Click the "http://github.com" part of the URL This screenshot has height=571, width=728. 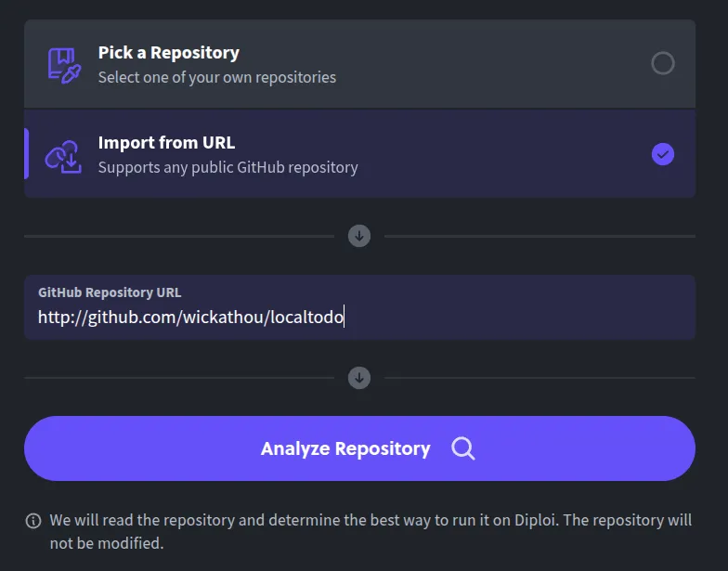click(102, 318)
